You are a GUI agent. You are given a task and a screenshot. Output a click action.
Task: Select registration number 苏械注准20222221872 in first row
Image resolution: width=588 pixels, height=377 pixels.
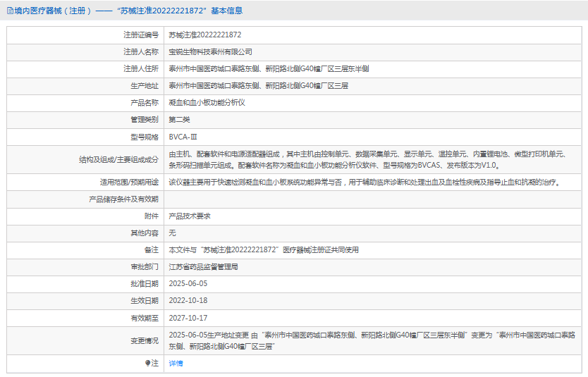click(x=205, y=35)
